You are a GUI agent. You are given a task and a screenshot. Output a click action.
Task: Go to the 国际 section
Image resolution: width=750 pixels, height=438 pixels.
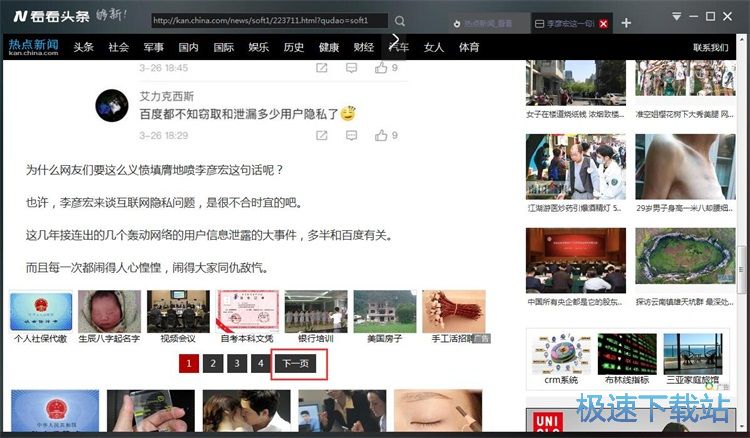click(x=223, y=47)
